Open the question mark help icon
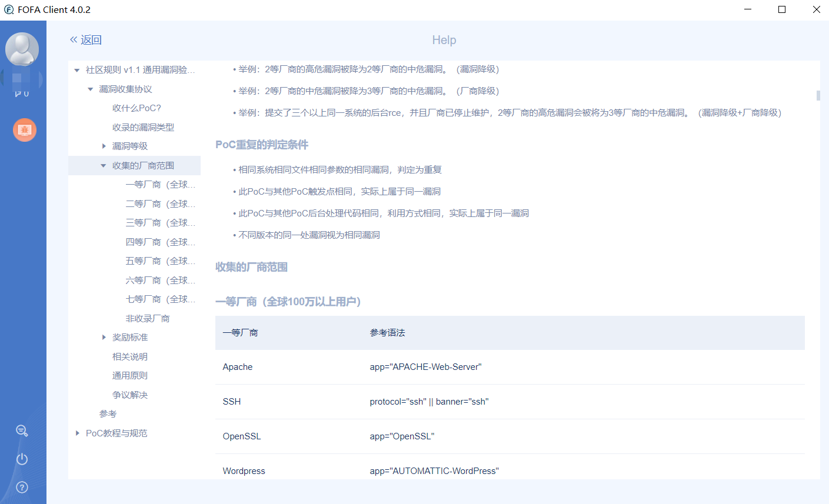Image resolution: width=829 pixels, height=504 pixels. [x=22, y=487]
